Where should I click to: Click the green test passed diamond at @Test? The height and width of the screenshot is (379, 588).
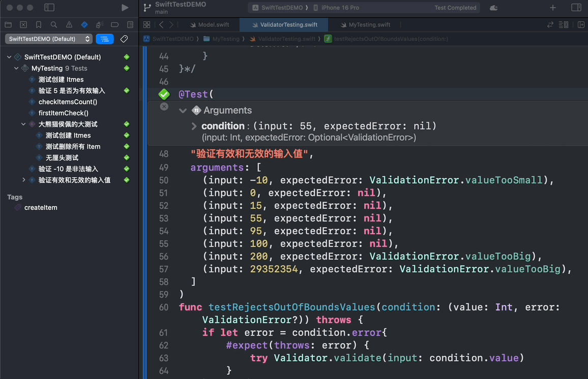(x=164, y=94)
